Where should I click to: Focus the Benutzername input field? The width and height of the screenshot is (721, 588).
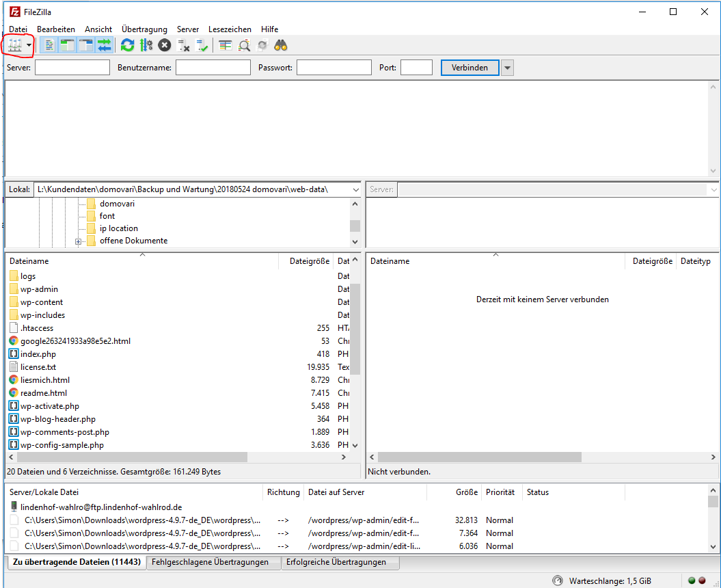pos(213,68)
